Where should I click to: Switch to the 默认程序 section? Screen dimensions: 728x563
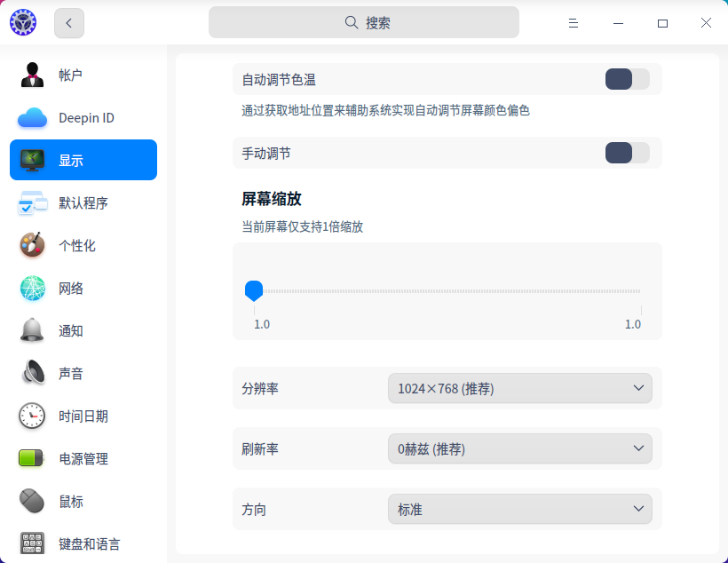[31, 202]
